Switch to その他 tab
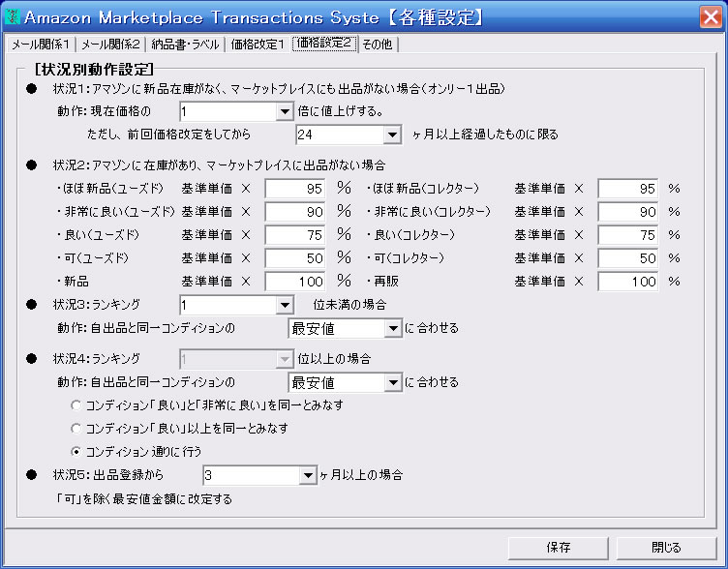This screenshot has width=728, height=569. 377,45
